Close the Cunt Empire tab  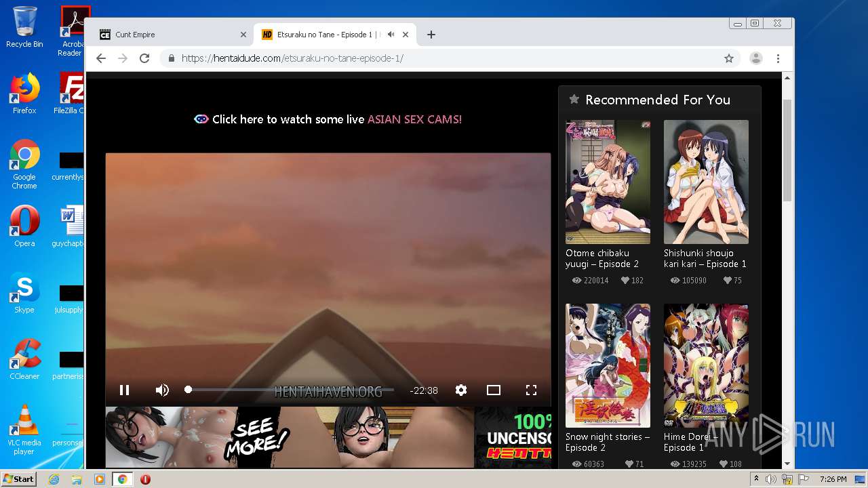(243, 35)
